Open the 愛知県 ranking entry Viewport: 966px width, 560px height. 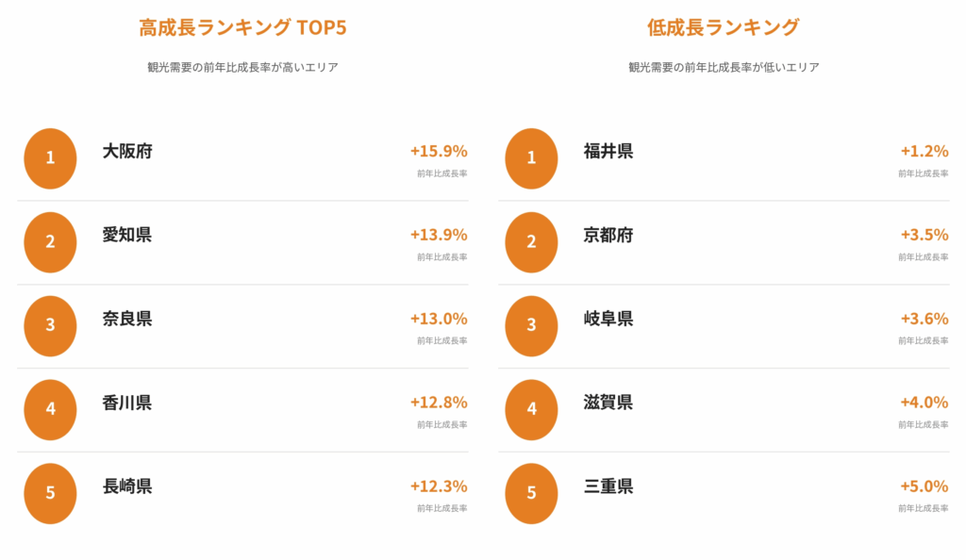click(x=242, y=242)
